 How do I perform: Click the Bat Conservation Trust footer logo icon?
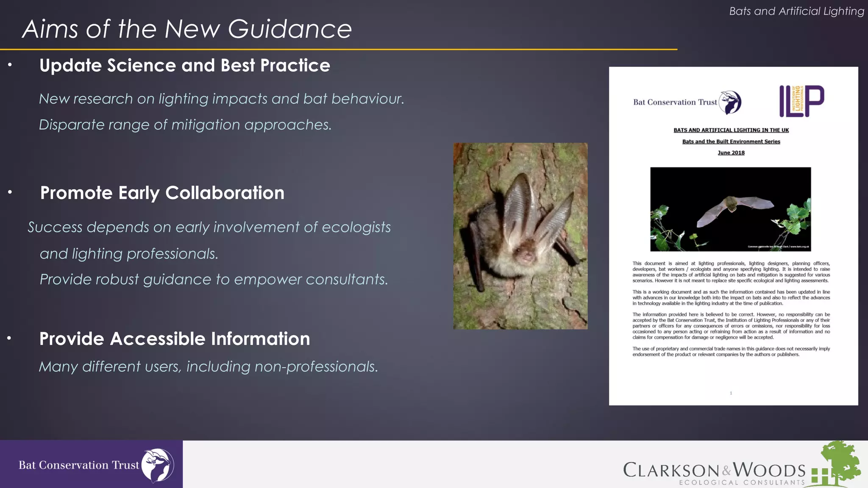(x=157, y=465)
